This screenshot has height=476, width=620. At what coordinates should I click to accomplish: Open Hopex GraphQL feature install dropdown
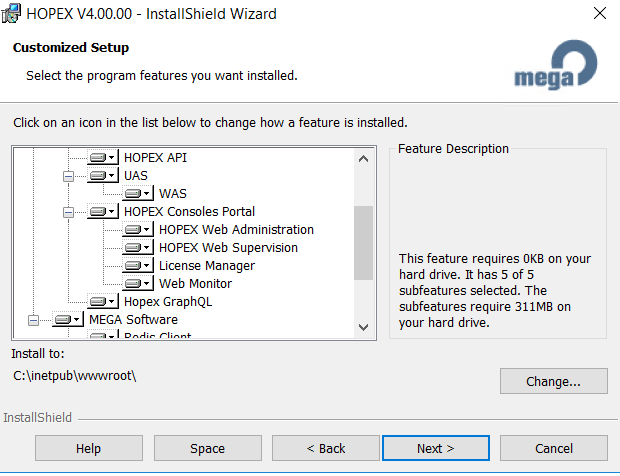(x=102, y=302)
